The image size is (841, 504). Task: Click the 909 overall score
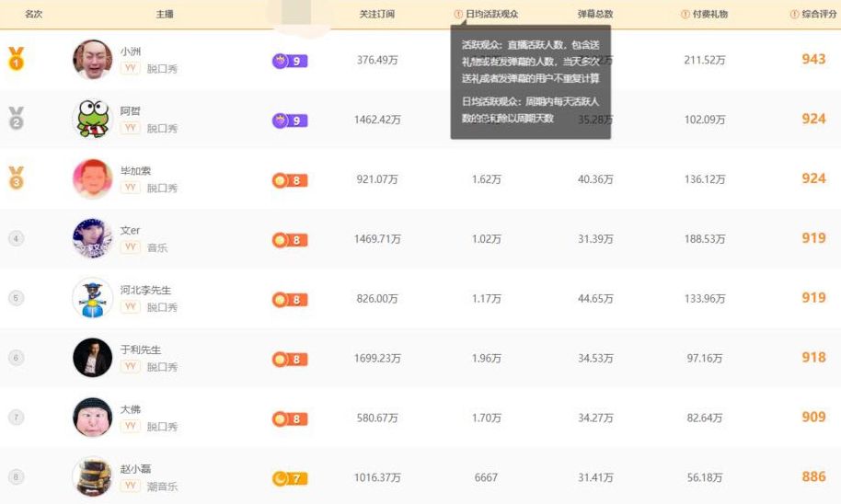tap(813, 417)
